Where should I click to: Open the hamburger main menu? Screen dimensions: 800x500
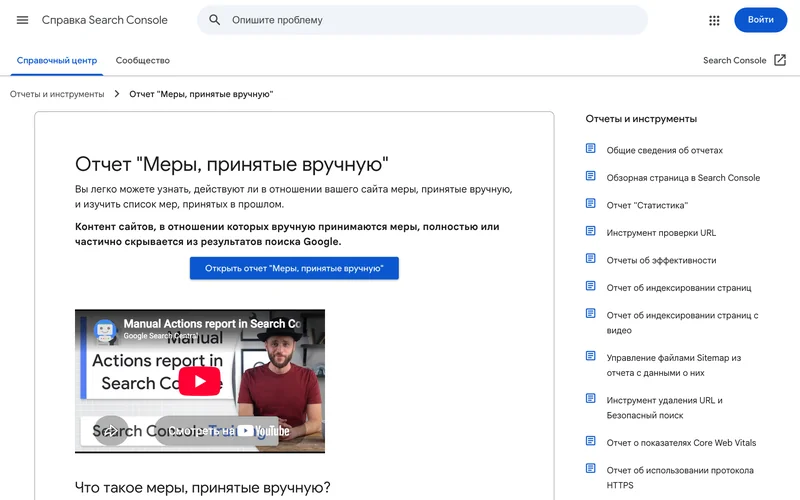[22, 20]
